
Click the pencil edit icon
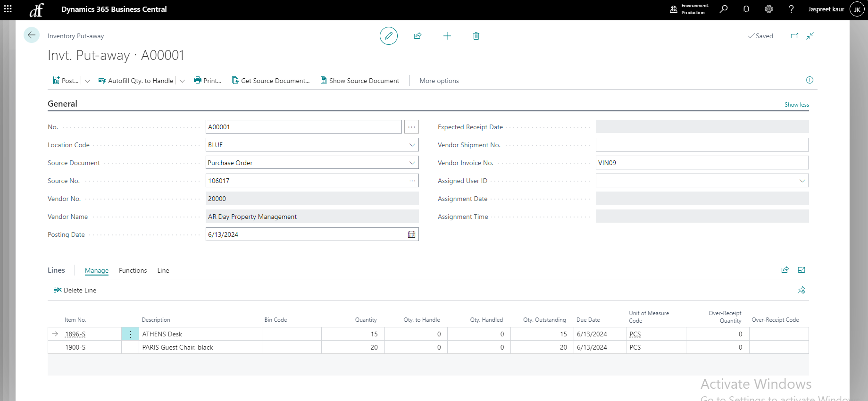click(x=388, y=36)
